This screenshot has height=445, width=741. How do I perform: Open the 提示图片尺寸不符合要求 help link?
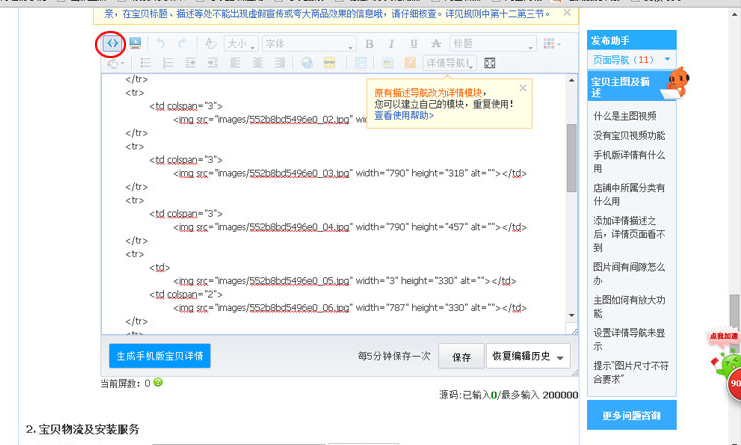coord(630,372)
